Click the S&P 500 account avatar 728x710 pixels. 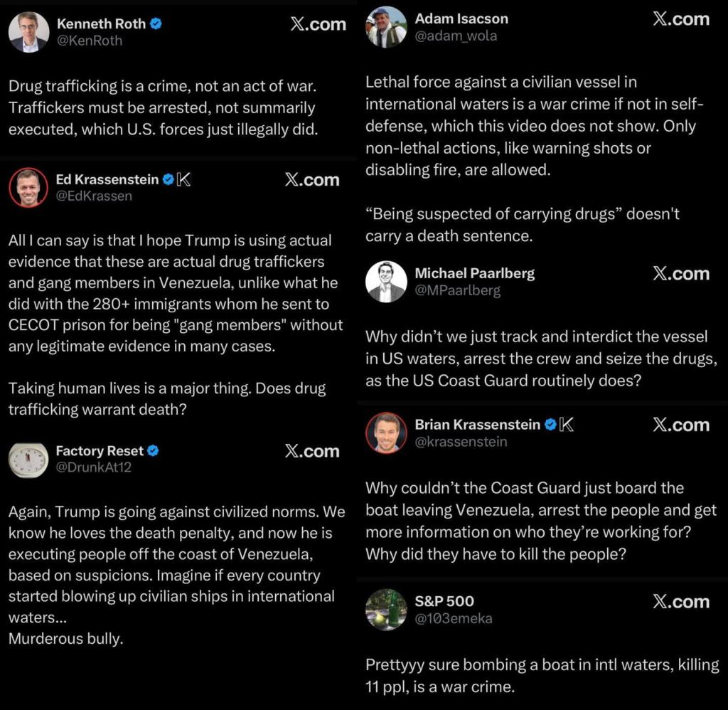pyautogui.click(x=386, y=610)
